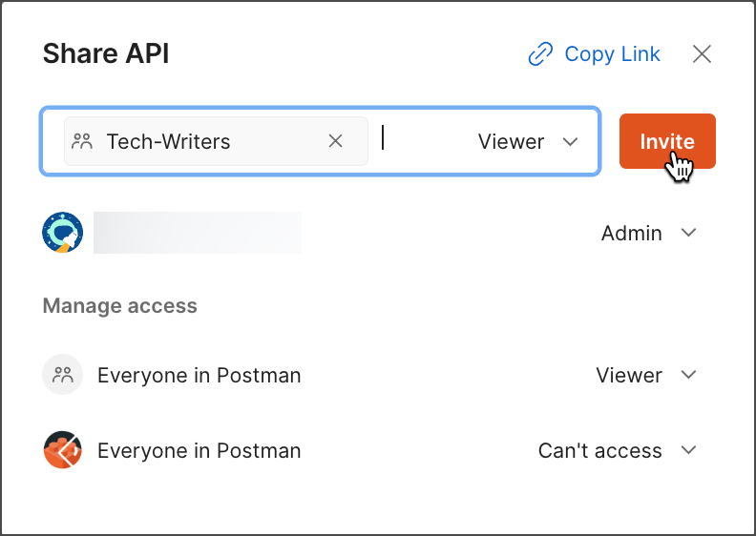Click the admin user's astronaut avatar
This screenshot has width=756, height=536.
(x=63, y=232)
